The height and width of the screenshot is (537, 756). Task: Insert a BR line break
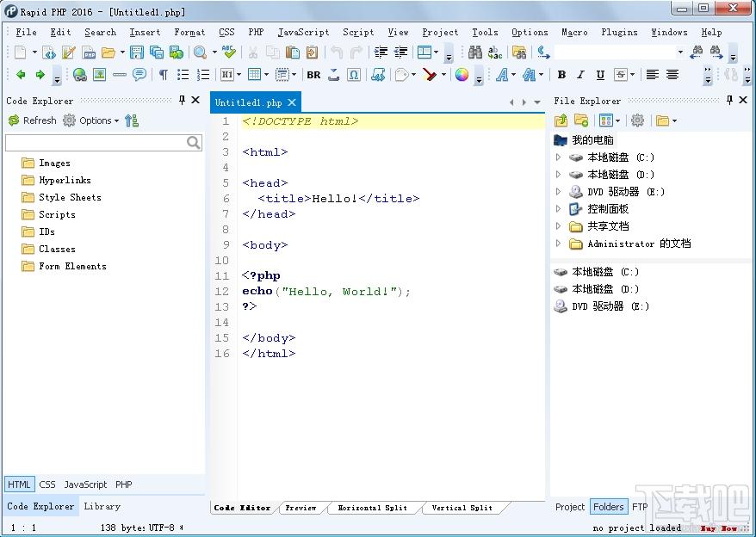click(313, 75)
